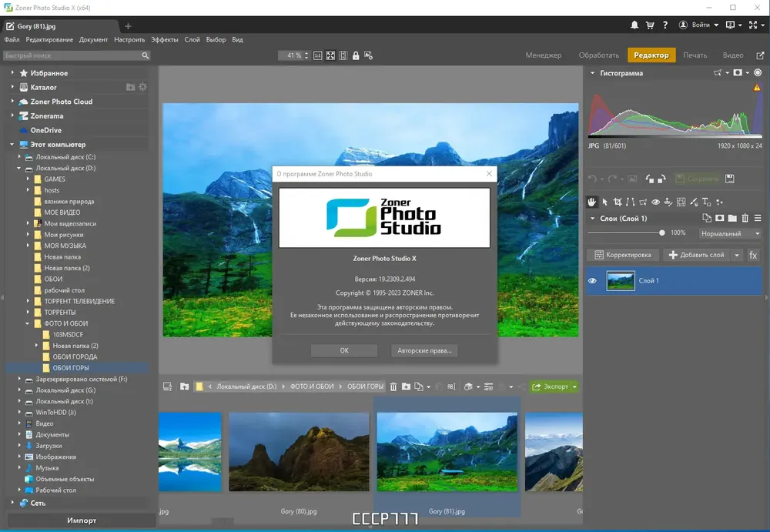Viewport: 770px width, 532px height.
Task: Toggle histogram clipping warning triangle
Action: tap(757, 88)
